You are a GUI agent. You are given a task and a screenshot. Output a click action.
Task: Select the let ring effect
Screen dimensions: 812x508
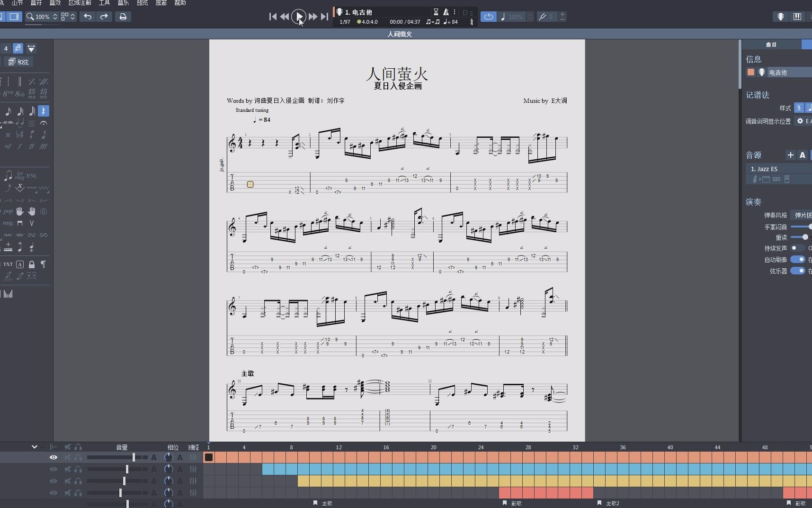tap(20, 176)
